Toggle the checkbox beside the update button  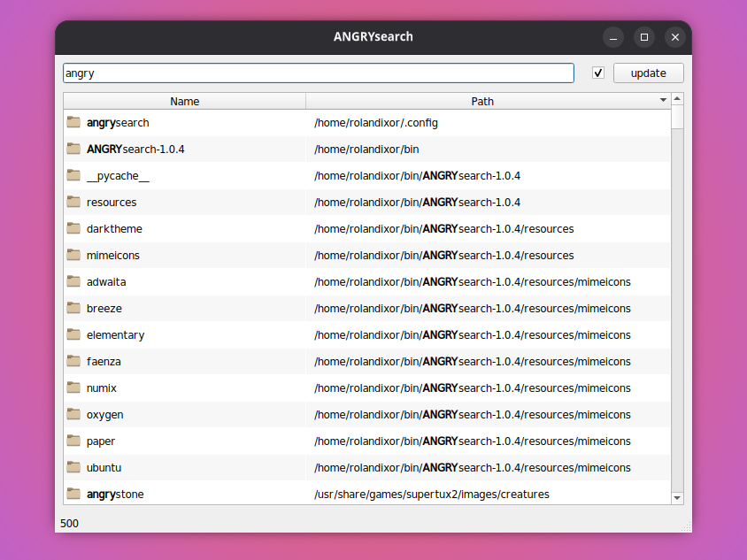click(597, 73)
